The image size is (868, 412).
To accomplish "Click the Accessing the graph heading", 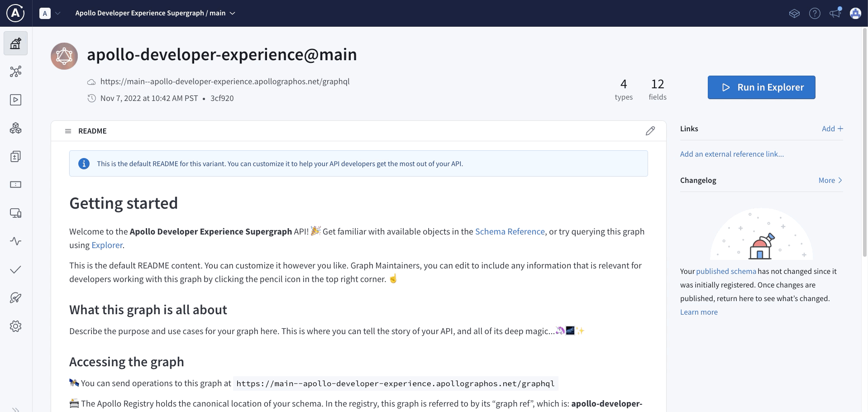I will 127,362.
